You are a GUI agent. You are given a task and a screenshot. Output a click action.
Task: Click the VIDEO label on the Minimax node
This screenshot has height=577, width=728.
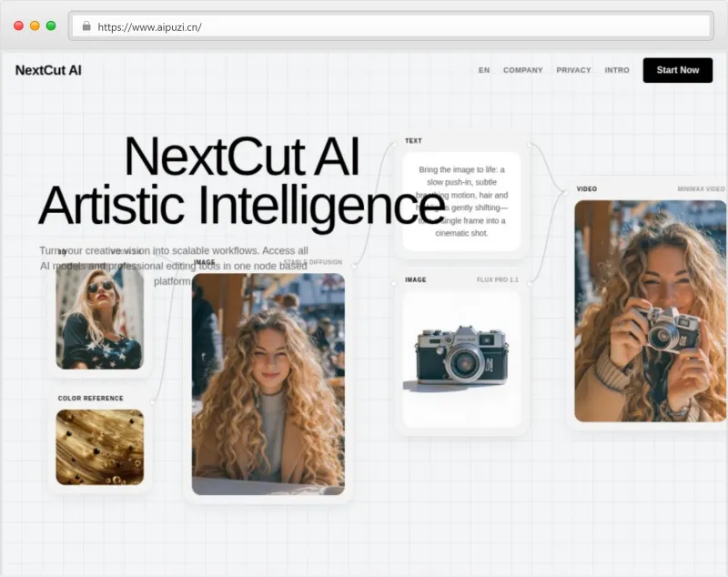pos(587,189)
